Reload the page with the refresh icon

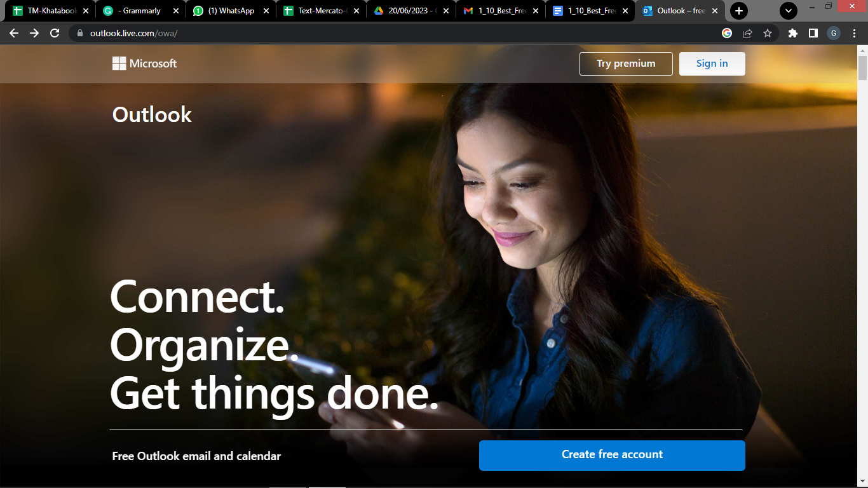55,33
